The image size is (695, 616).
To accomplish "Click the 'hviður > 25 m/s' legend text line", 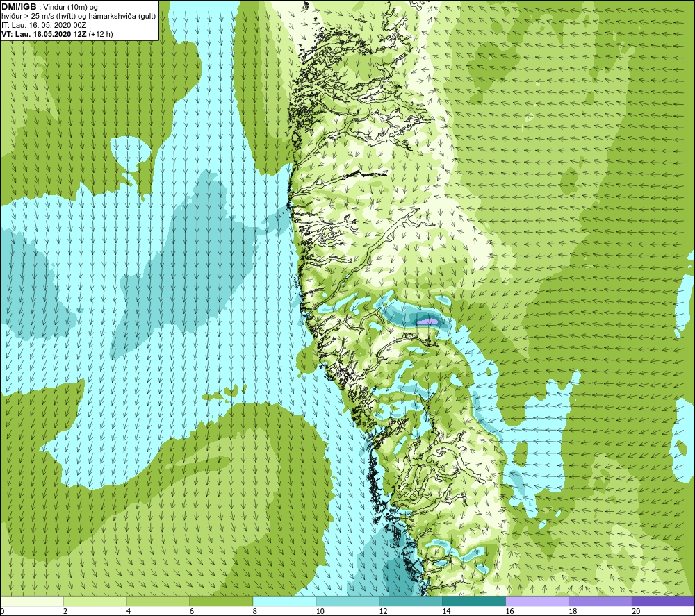I will pyautogui.click(x=79, y=17).
